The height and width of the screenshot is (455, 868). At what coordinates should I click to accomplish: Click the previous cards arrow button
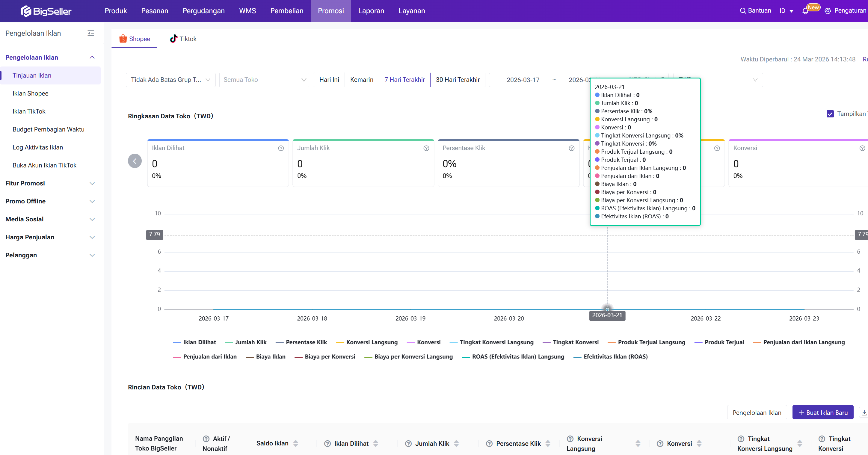tap(135, 161)
